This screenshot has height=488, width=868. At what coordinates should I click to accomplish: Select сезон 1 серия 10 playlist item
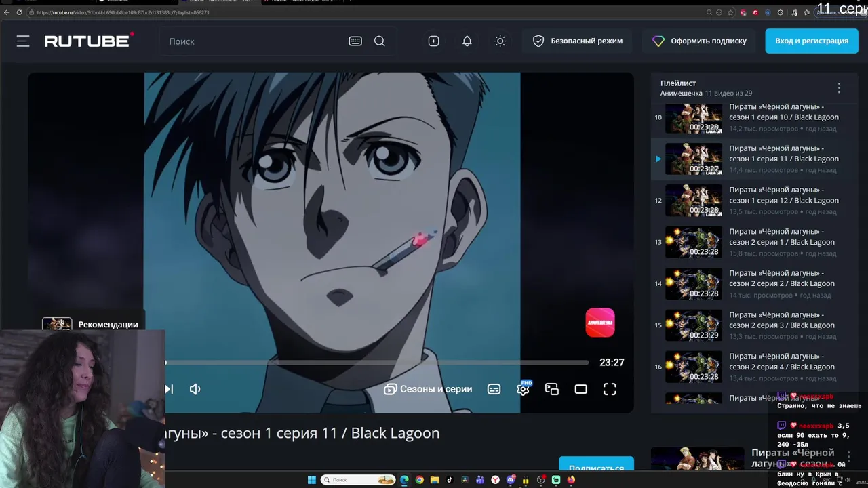(754, 118)
